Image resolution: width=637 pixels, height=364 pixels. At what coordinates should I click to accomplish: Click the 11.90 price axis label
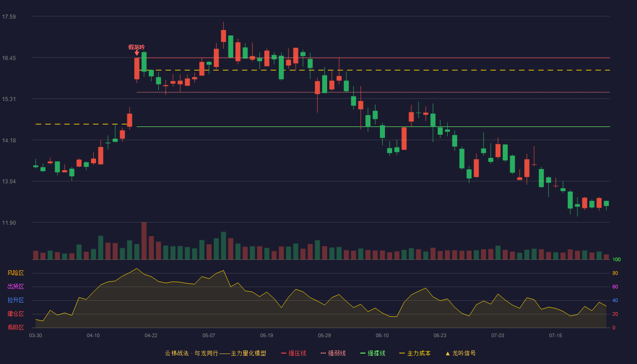[9, 223]
